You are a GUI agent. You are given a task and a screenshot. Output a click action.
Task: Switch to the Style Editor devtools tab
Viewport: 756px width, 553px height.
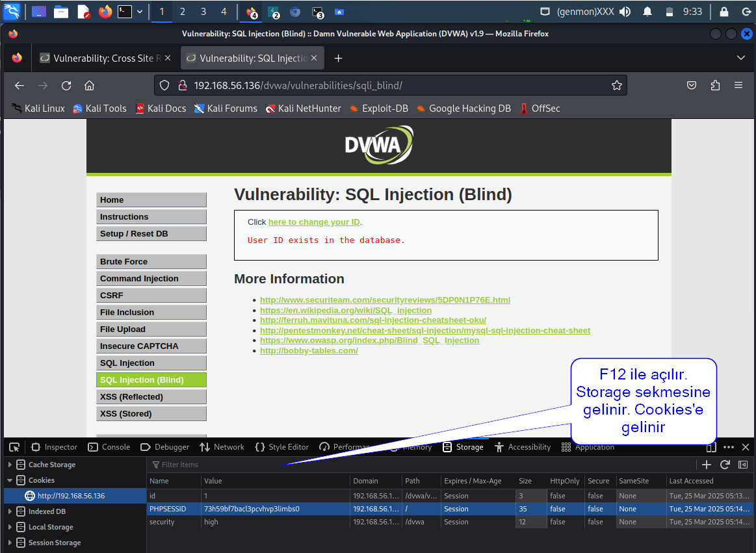[282, 447]
